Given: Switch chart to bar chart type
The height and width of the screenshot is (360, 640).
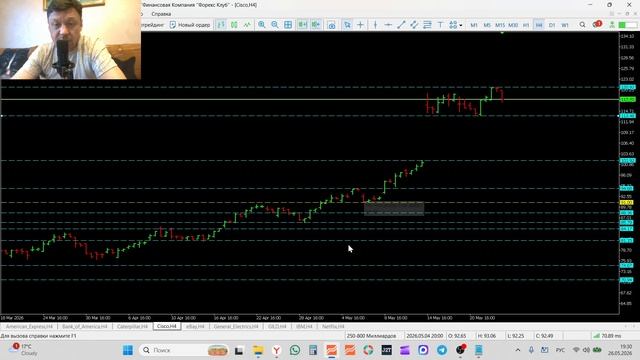Looking at the screenshot, I should (221, 25).
